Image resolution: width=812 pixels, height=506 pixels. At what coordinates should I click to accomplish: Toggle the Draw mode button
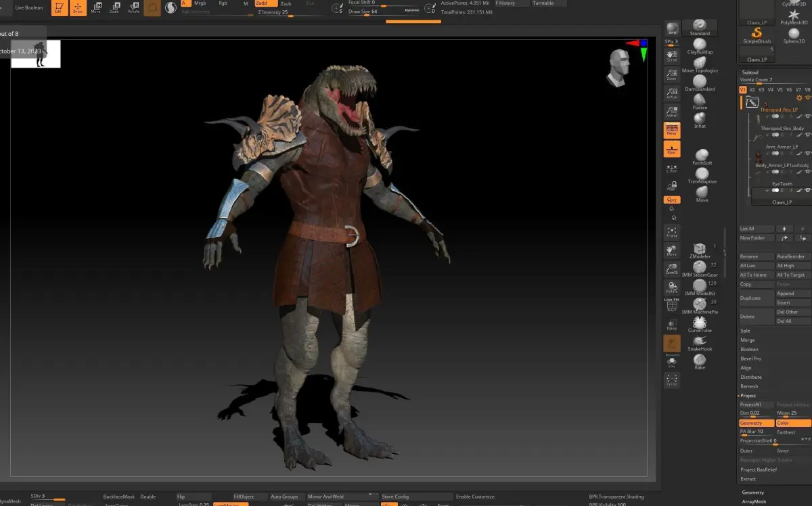(x=78, y=8)
